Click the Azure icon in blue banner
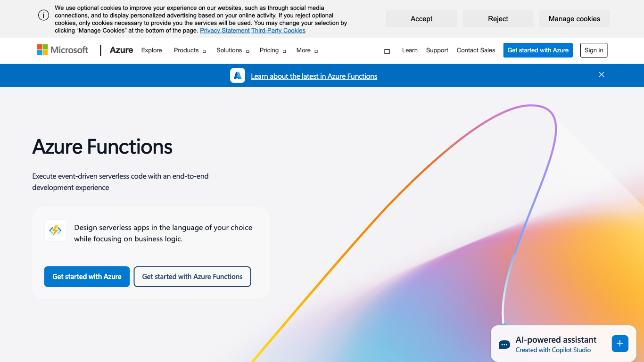 tap(238, 75)
